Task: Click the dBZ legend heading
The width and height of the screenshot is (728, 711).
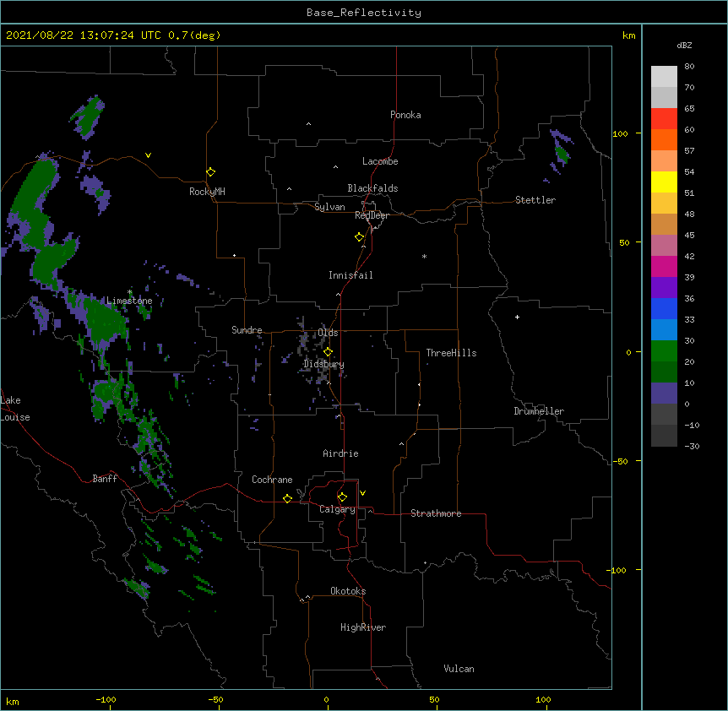Action: [x=684, y=45]
